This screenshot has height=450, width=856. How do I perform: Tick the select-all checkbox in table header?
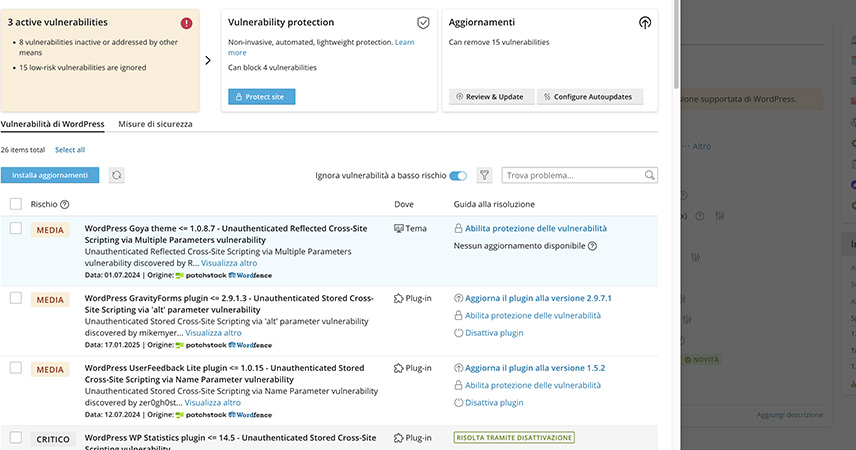(16, 204)
